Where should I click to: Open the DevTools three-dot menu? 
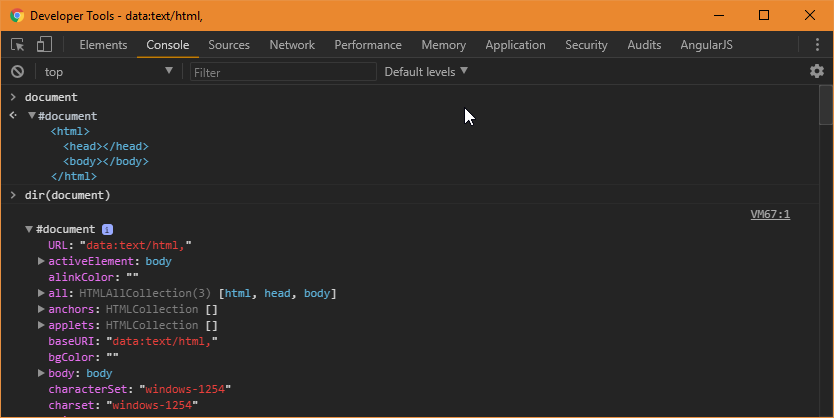tap(817, 45)
